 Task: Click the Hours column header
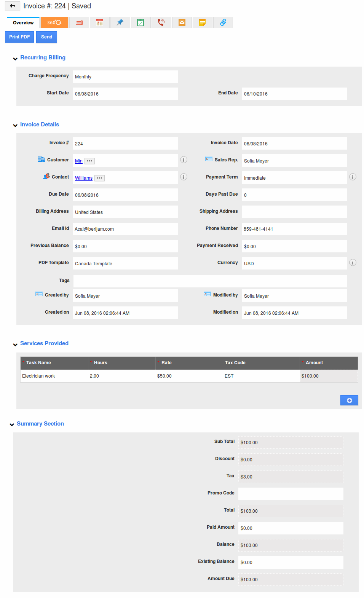click(122, 363)
